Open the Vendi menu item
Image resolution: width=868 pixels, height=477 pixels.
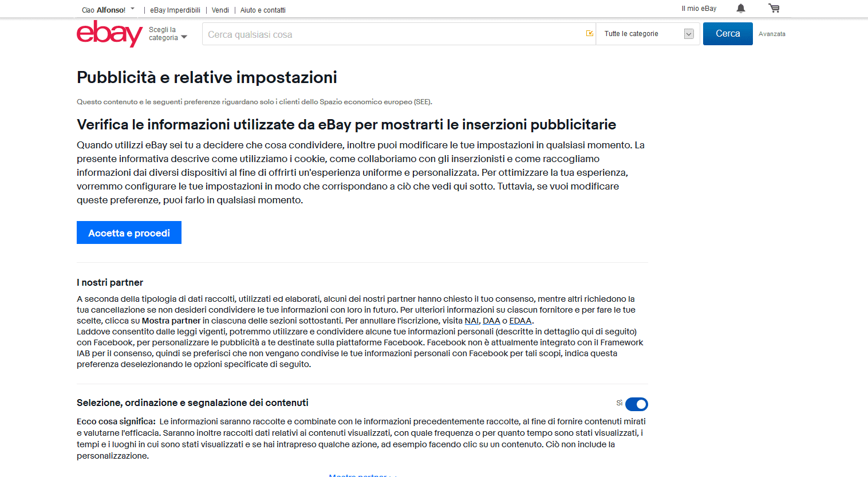pos(220,10)
